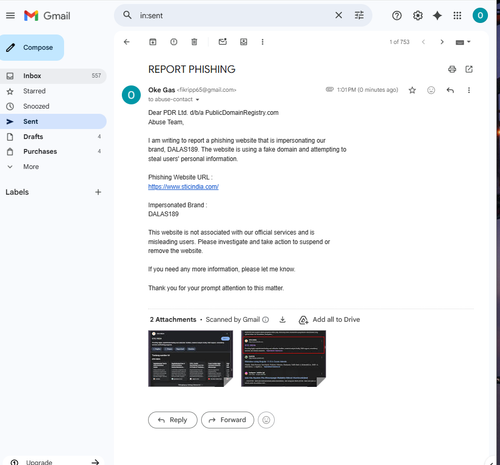The height and width of the screenshot is (465, 500).
Task: Open the message More menu beside reply
Action: [x=469, y=90]
